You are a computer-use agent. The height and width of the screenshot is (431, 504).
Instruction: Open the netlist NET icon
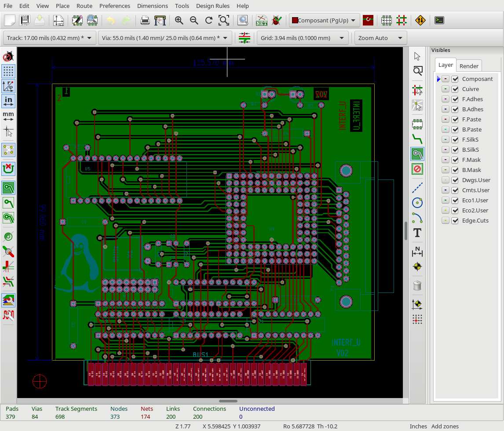point(262,20)
